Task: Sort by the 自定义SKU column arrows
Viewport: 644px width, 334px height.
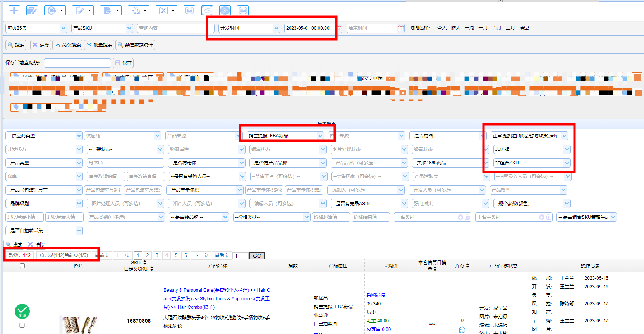Action: 152,269
